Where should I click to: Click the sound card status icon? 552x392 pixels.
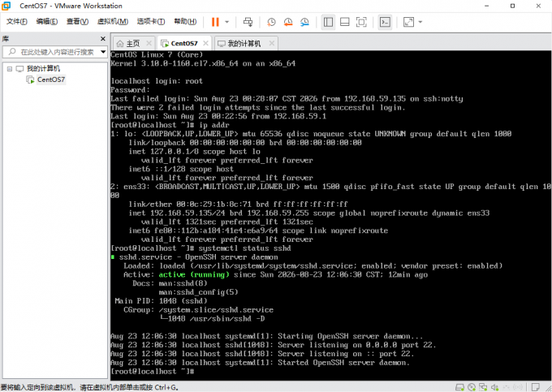[494, 388]
